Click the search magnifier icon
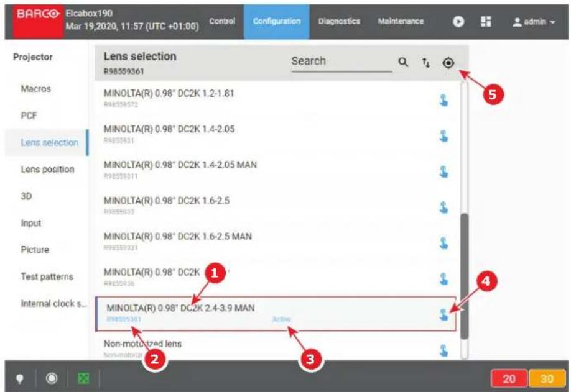 [403, 62]
